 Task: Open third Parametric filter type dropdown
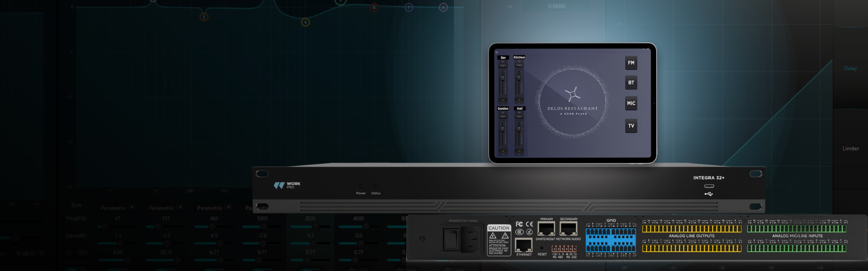[228, 207]
